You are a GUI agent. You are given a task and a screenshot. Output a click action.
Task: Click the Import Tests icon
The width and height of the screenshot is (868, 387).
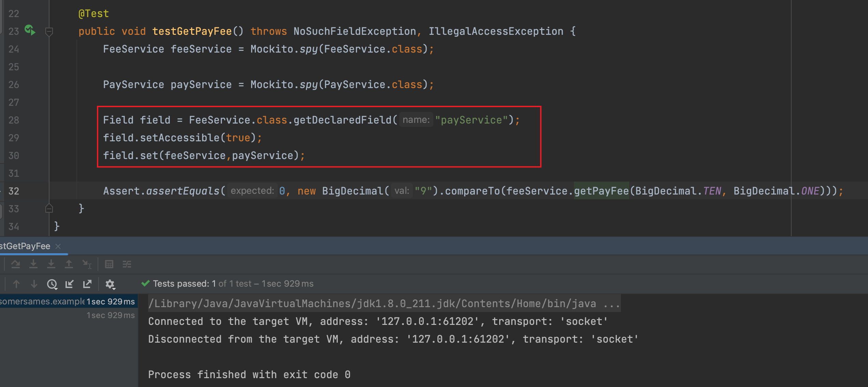[70, 284]
